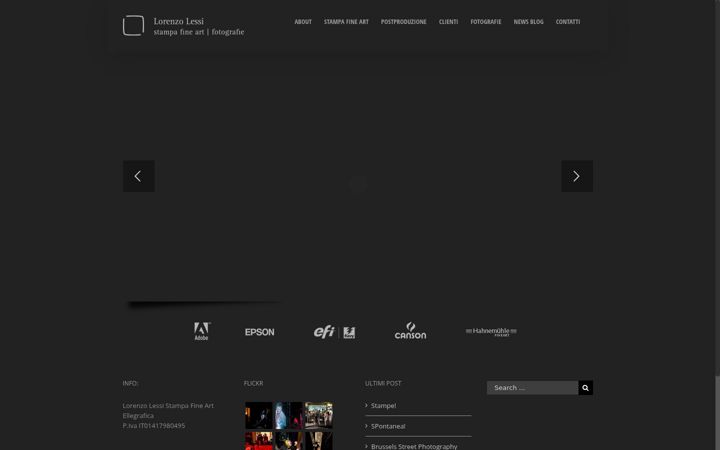Screen dimensions: 720x450
Task: Go to previous slide arrow
Action: point(139,176)
